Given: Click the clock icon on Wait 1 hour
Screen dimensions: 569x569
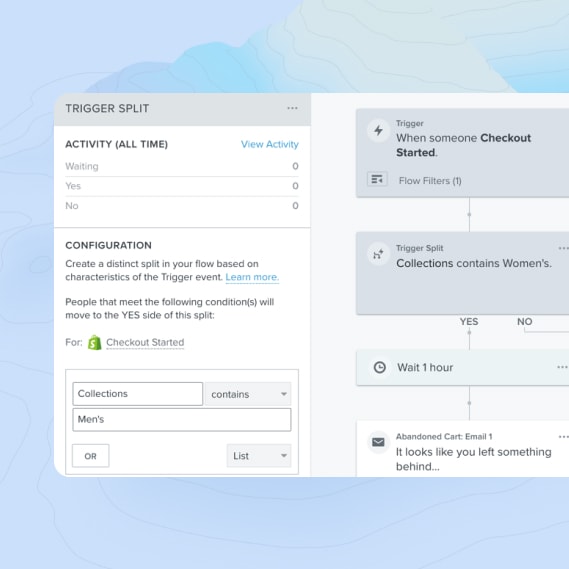Looking at the screenshot, I should pos(380,367).
